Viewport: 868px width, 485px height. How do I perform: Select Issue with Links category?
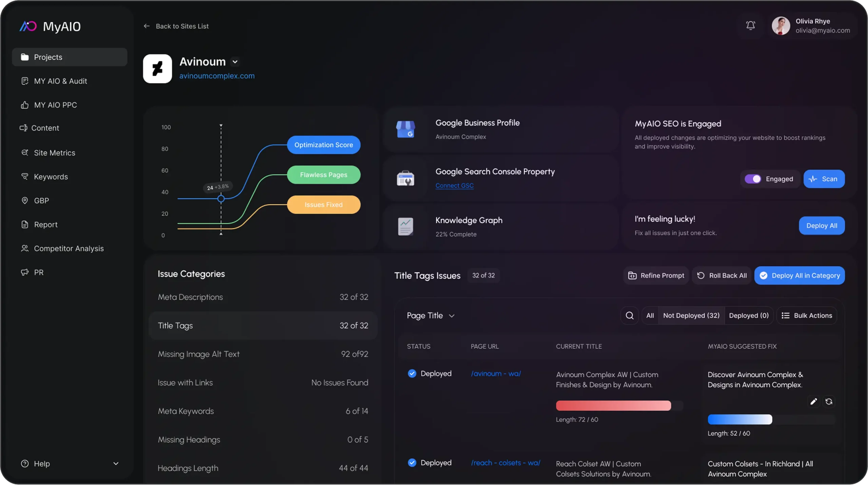(x=263, y=383)
